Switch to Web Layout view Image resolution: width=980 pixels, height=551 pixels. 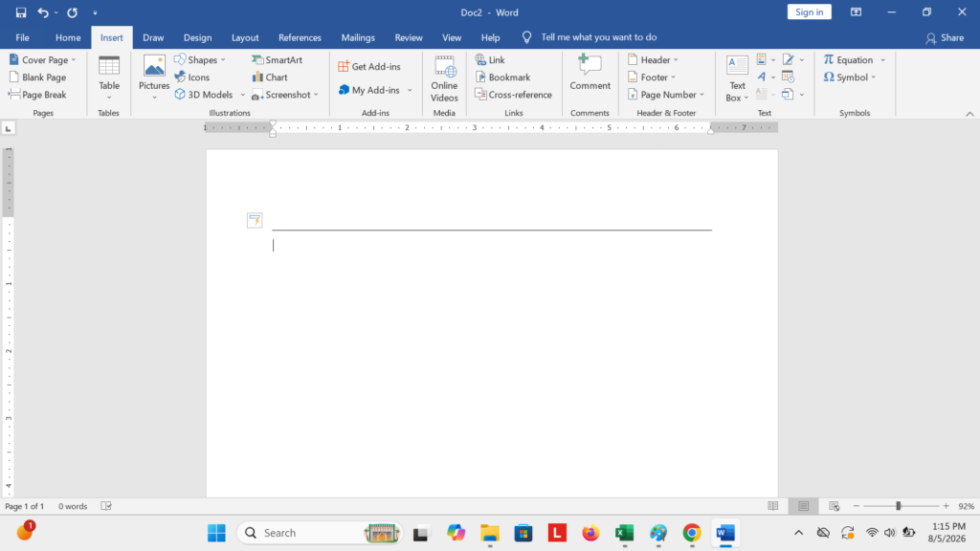[834, 506]
